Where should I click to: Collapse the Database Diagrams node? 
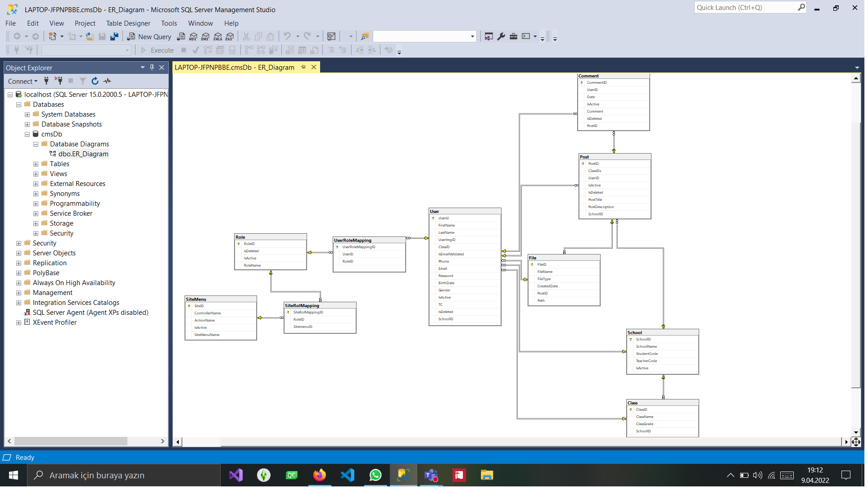36,144
